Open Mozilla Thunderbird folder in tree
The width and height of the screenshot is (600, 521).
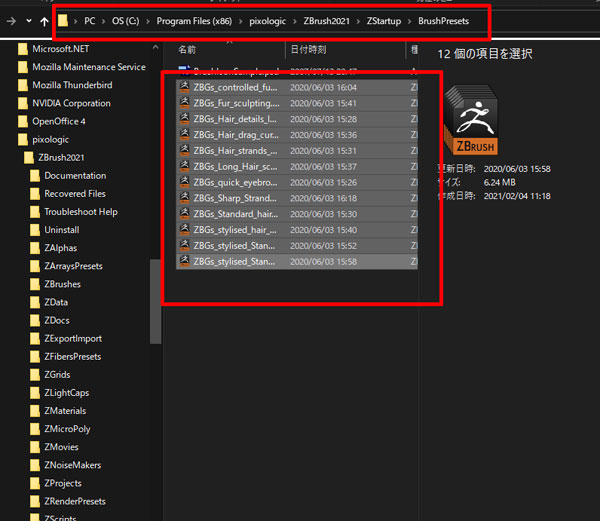pyautogui.click(x=72, y=85)
